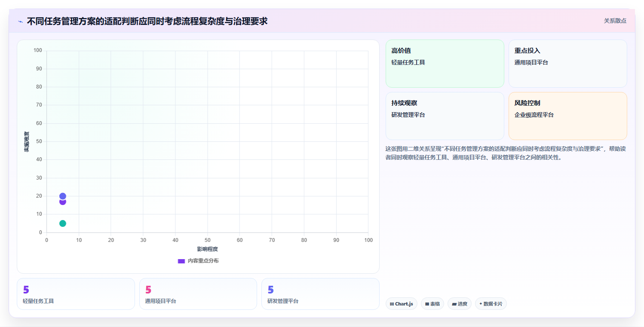Image resolution: width=644 pixels, height=327 pixels.
Task: Select the teal scatter point at 5
Action: 62,223
